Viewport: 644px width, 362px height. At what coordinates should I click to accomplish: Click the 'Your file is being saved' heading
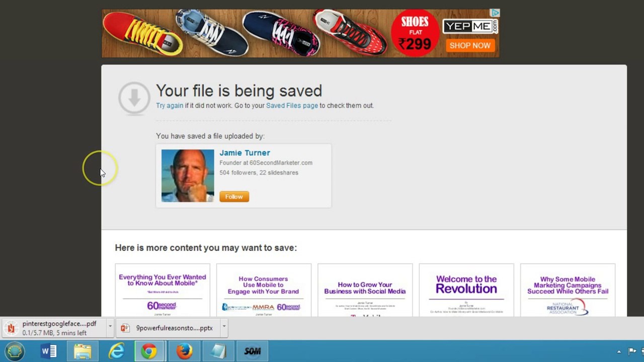tap(239, 91)
